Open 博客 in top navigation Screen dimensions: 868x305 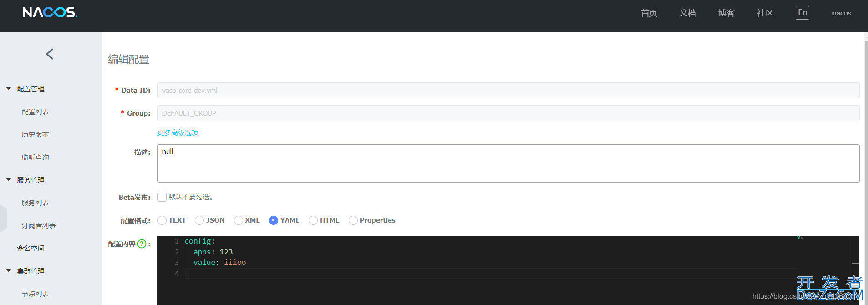tap(726, 13)
